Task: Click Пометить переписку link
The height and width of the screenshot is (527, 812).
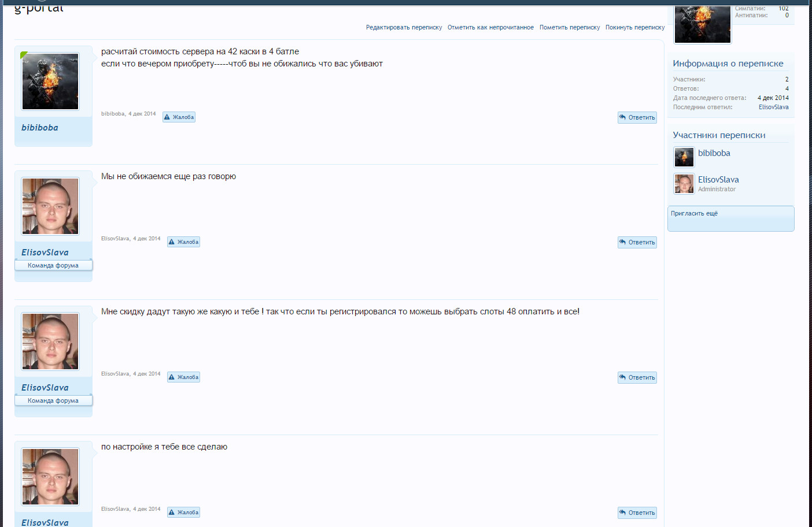Action: click(x=570, y=28)
